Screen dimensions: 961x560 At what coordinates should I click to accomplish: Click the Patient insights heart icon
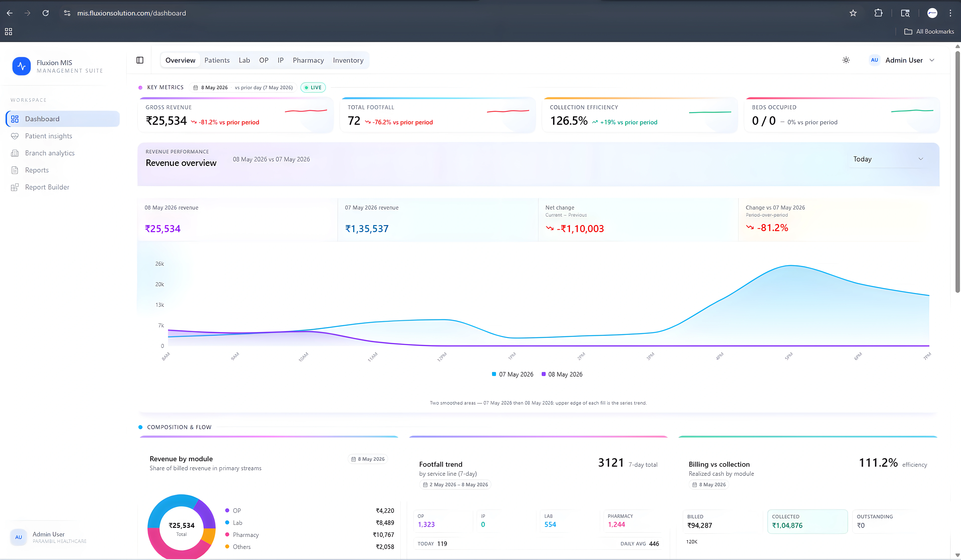pos(15,136)
